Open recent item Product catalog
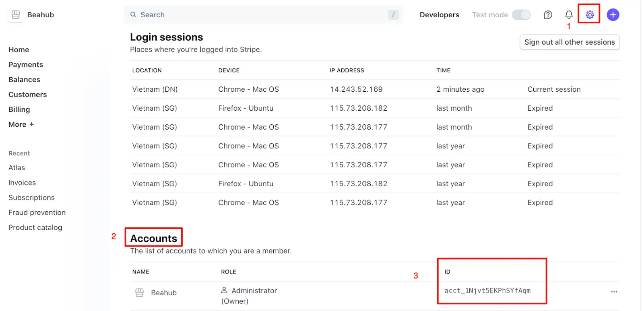The height and width of the screenshot is (311, 644). 35,227
